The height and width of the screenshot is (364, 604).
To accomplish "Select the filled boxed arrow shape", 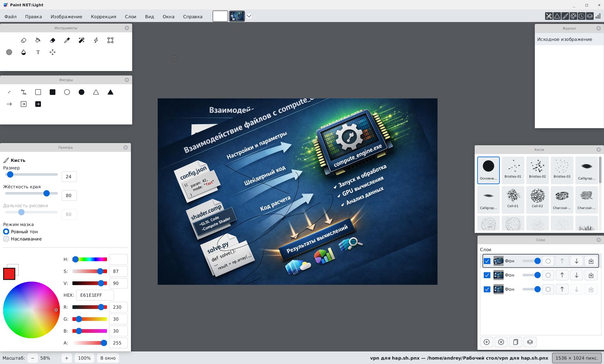I will [x=38, y=104].
